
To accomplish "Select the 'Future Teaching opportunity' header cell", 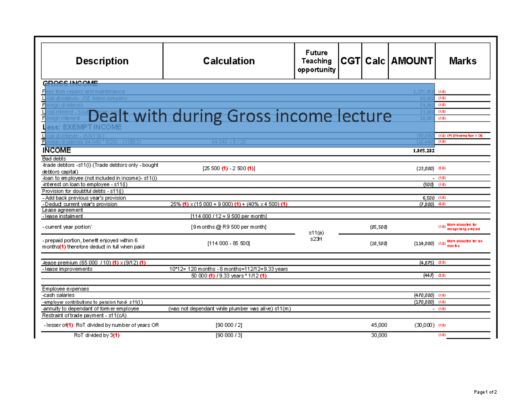I will pyautogui.click(x=317, y=61).
